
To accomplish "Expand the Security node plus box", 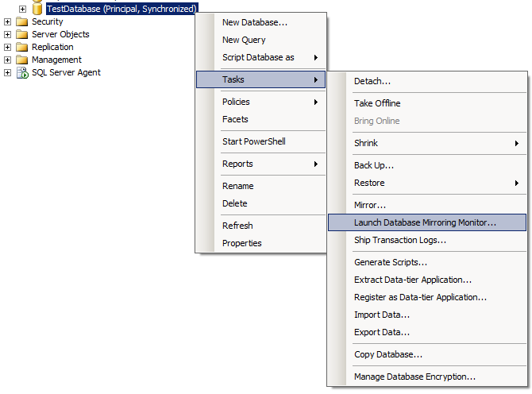I will pyautogui.click(x=8, y=21).
